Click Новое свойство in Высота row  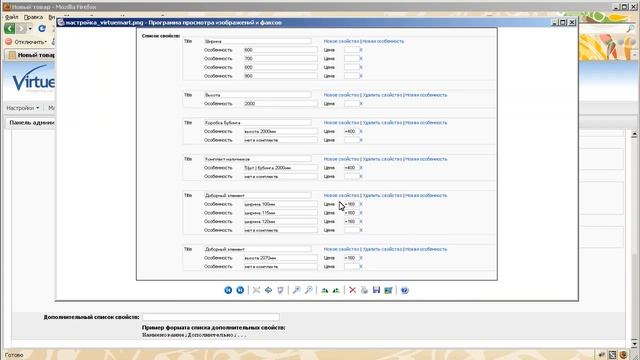click(341, 95)
